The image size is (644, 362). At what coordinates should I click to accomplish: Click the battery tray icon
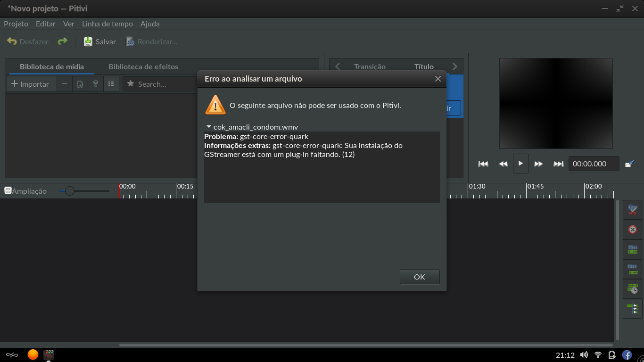(x=612, y=355)
